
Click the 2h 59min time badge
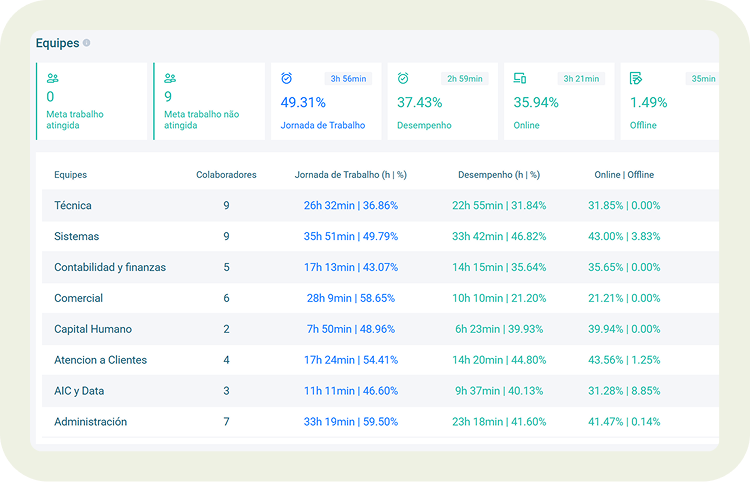(x=465, y=79)
